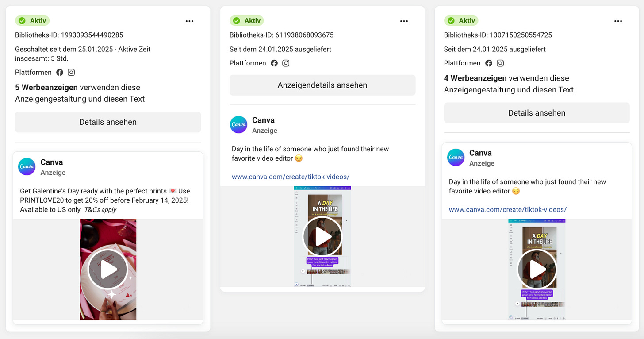This screenshot has height=339, width=644.
Task: Click 'Day in the life' caption in ad 1307150250554725
Action: click(x=528, y=186)
